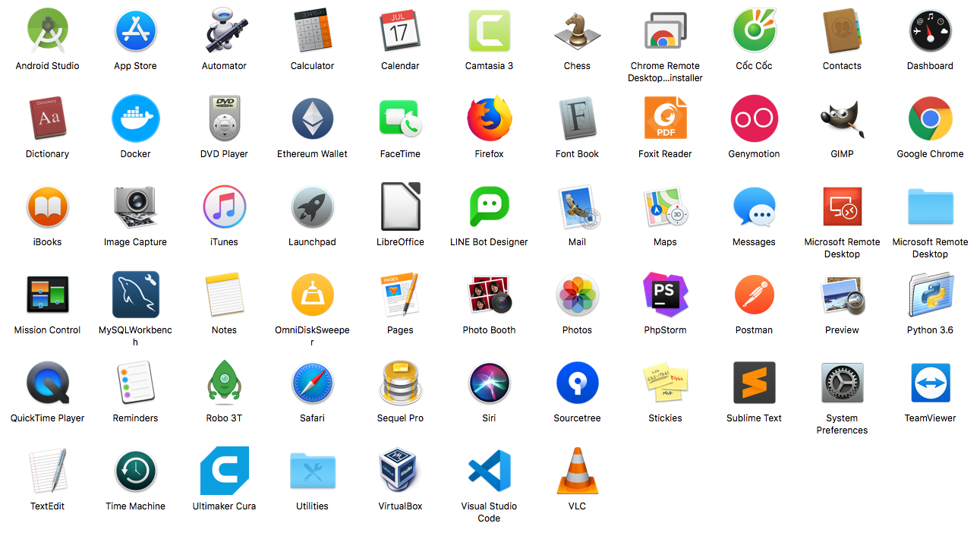
Task: Launch the red Microsoft Remote Desktop app
Action: click(x=842, y=206)
